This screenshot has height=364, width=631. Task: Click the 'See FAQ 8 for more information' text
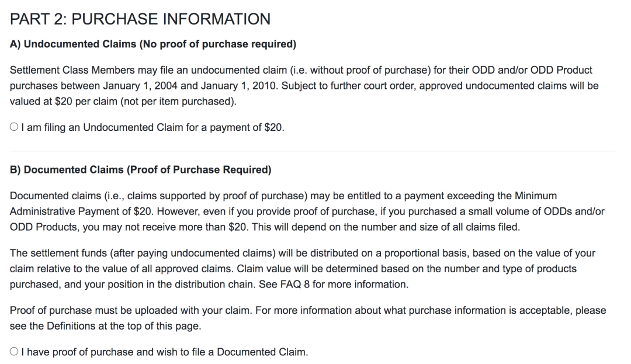334,285
